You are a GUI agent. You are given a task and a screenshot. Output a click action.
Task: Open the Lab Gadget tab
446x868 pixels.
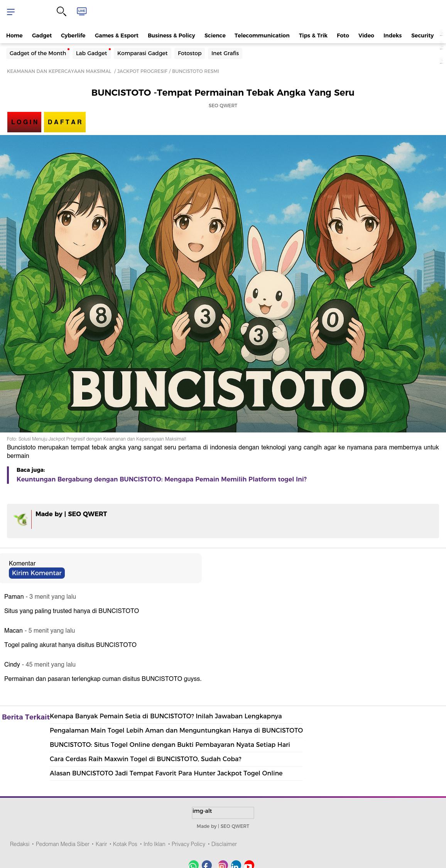coord(91,53)
